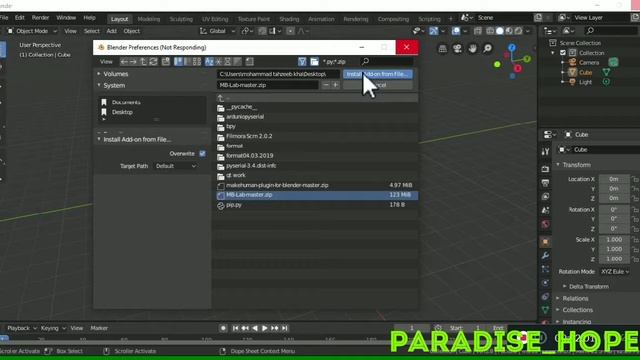Click plus button to increment filename
This screenshot has width=640, height=360.
(335, 85)
